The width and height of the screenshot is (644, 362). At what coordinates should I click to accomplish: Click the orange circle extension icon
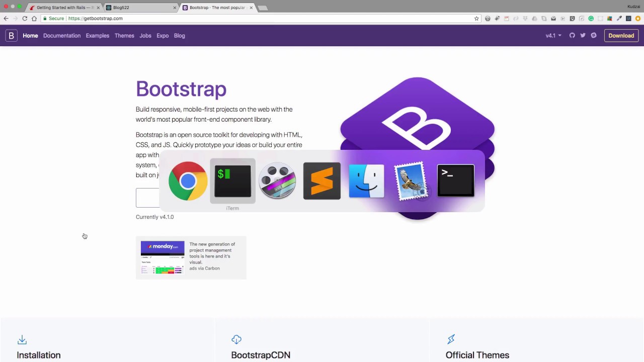point(638,19)
